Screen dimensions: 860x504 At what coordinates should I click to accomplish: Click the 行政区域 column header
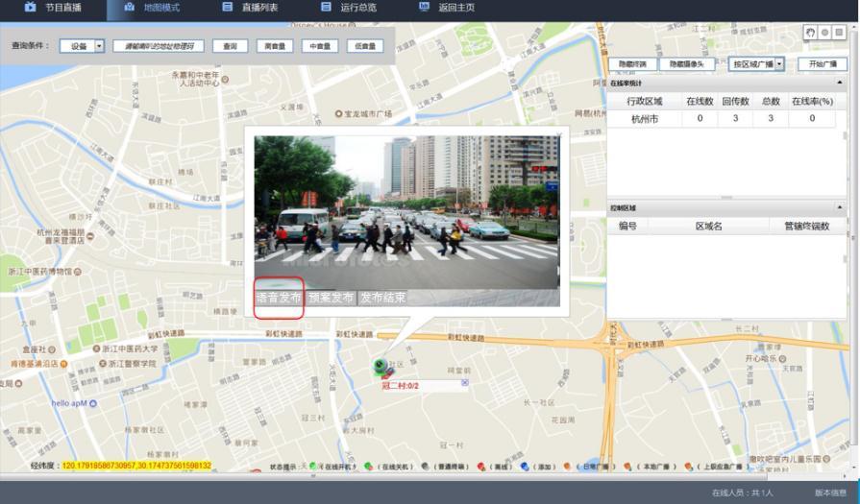coord(645,102)
